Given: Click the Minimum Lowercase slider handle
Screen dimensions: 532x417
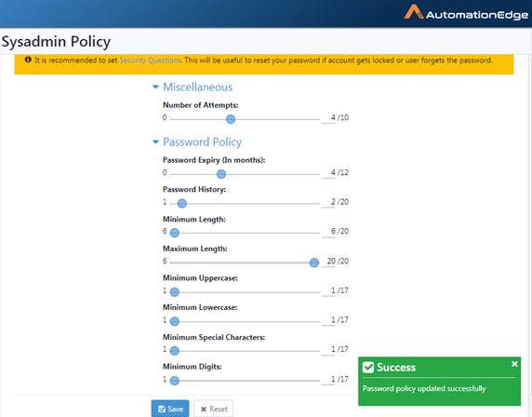Looking at the screenshot, I should [175, 321].
